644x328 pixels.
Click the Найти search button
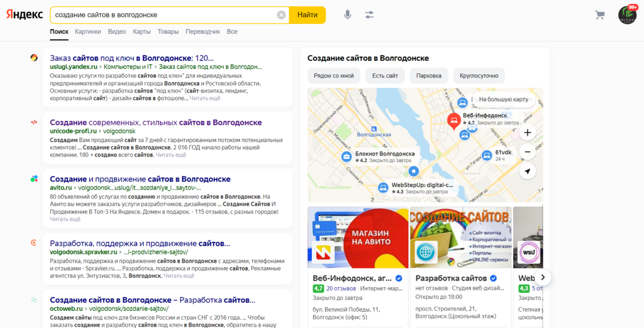[x=307, y=15]
